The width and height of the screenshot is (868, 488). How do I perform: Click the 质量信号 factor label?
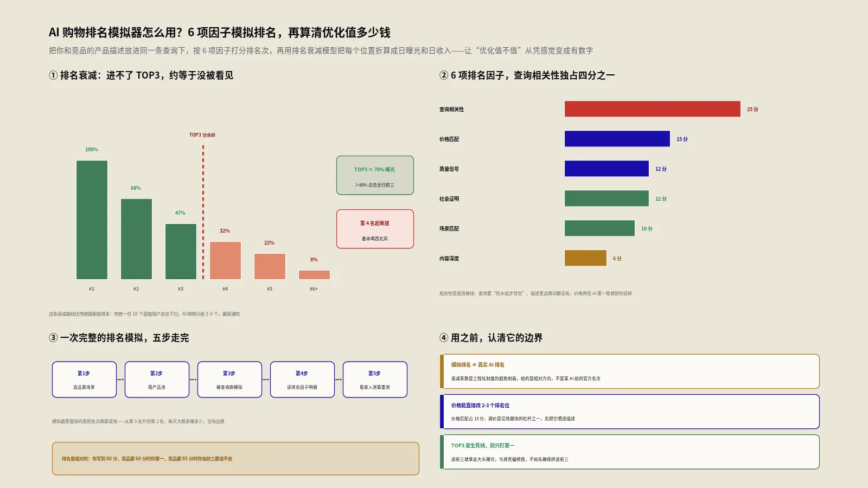click(449, 169)
